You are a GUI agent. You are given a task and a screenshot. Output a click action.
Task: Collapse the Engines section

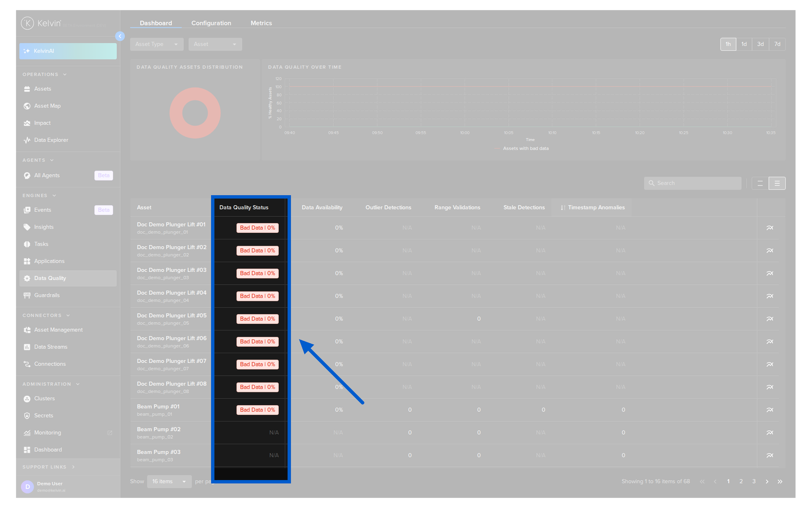39,196
